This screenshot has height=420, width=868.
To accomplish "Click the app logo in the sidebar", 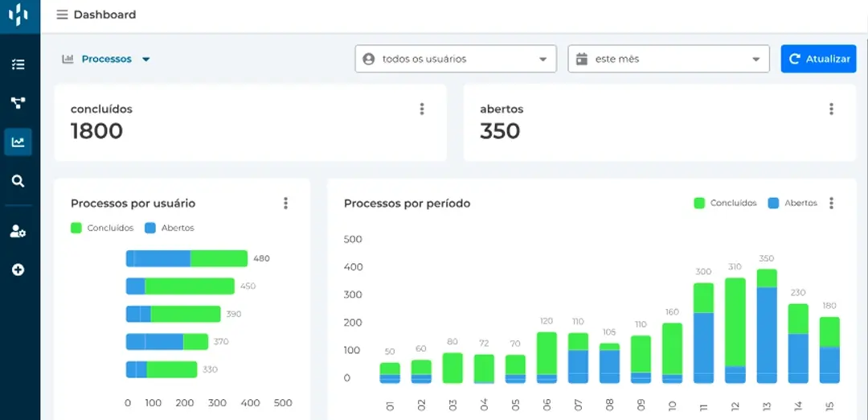I will point(18,14).
